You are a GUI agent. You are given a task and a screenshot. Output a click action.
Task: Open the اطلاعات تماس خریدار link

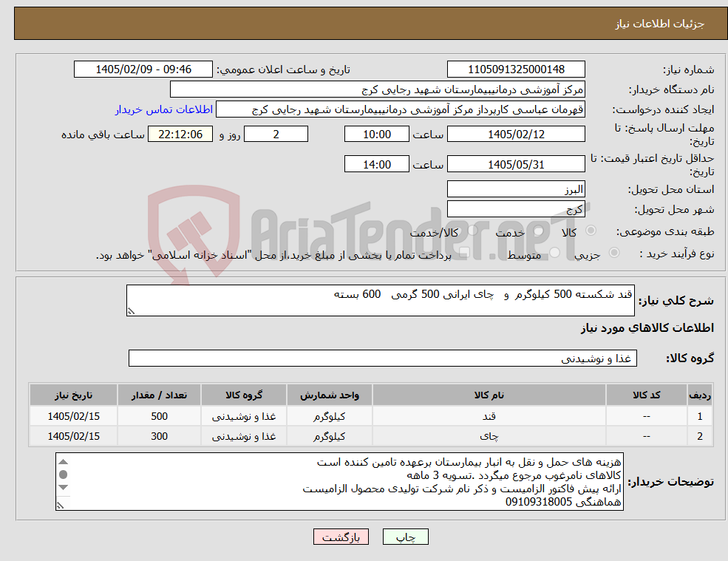tap(164, 109)
